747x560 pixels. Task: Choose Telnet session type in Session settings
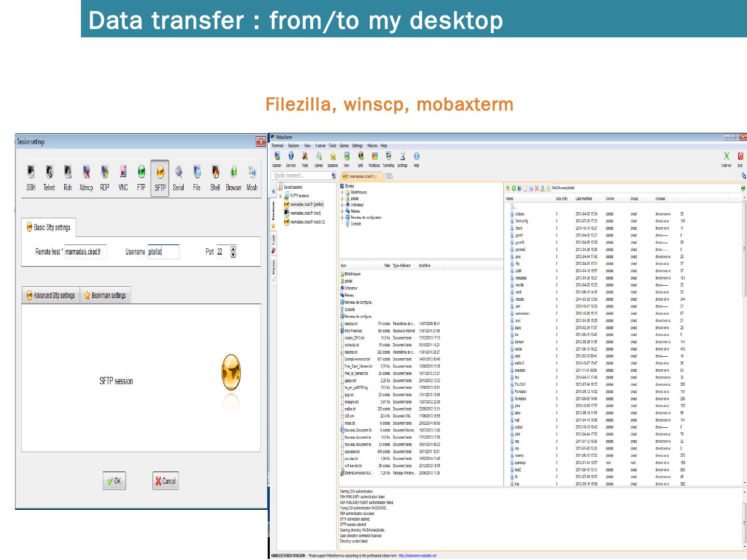point(49,178)
